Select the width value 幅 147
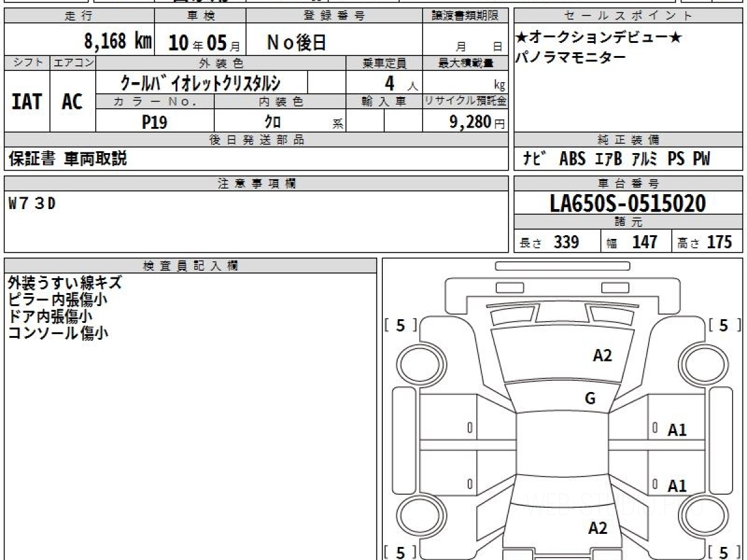The height and width of the screenshot is (560, 747). click(x=632, y=242)
